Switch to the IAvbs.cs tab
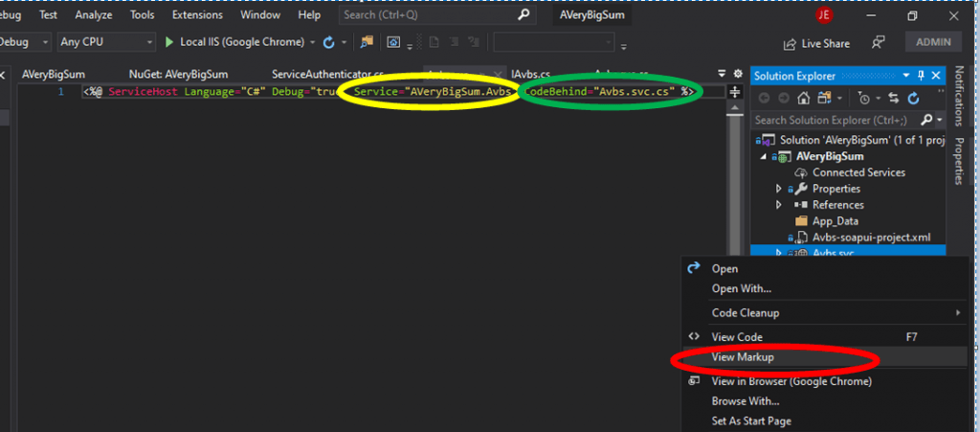The image size is (980, 432). (531, 75)
